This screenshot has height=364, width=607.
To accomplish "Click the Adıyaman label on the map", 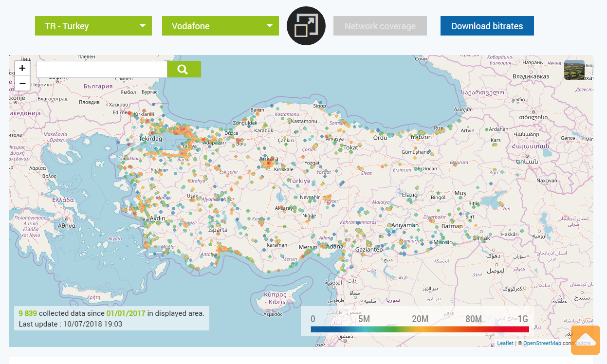I will click(x=405, y=225).
